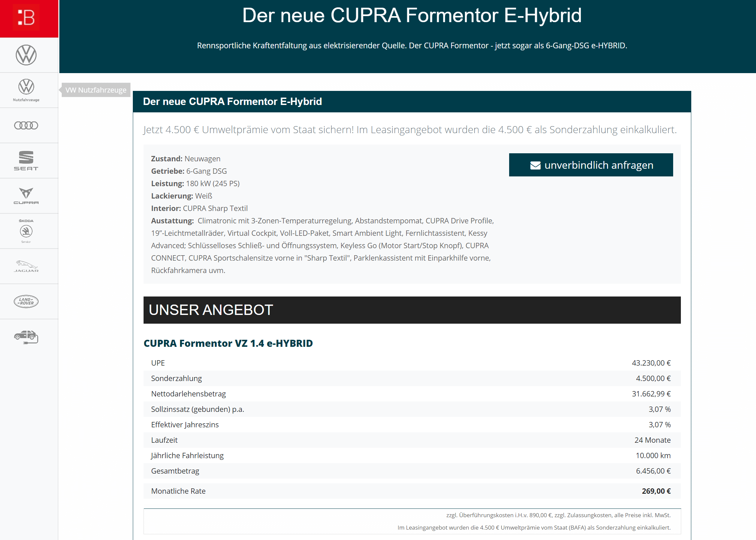The height and width of the screenshot is (540, 756).
Task: Click the Gesamtbetrag value '6.456,00 €'
Action: 653,471
